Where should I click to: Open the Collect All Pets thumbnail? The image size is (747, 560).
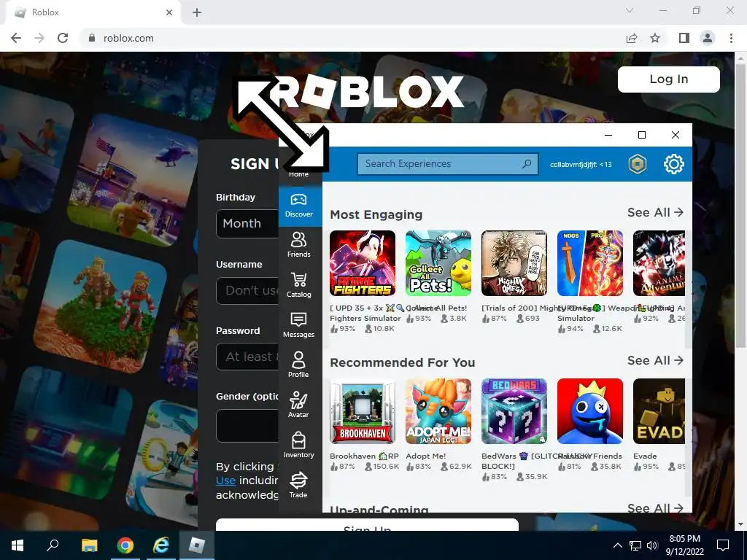pos(438,263)
